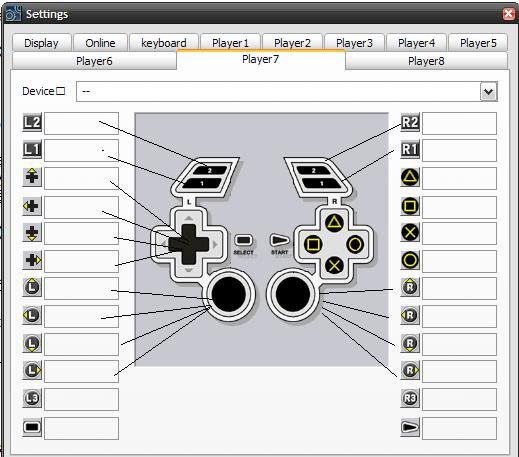Click the D-pad up icon
This screenshot has height=457, width=519.
tap(32, 176)
